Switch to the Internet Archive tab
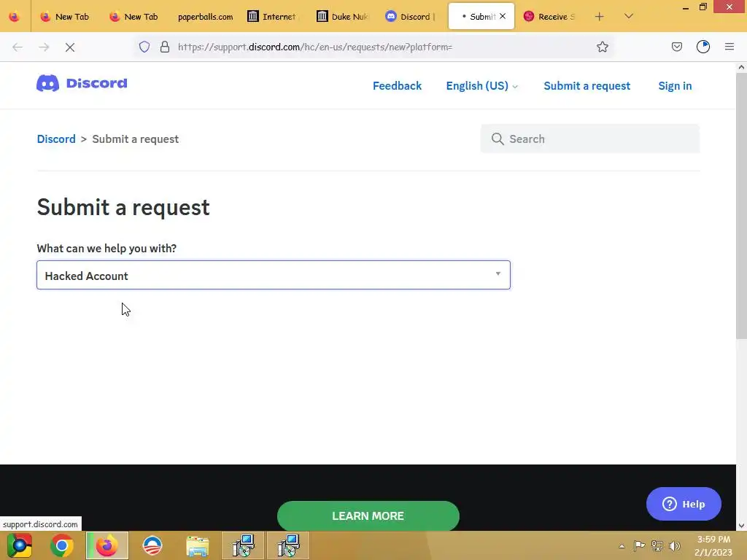 (x=272, y=17)
